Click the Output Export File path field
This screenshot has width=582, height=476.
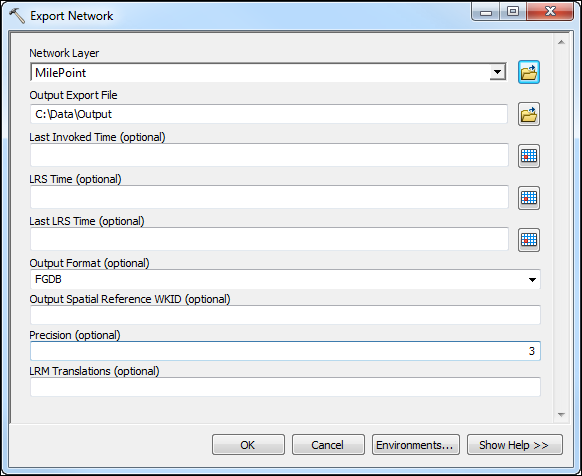click(269, 114)
